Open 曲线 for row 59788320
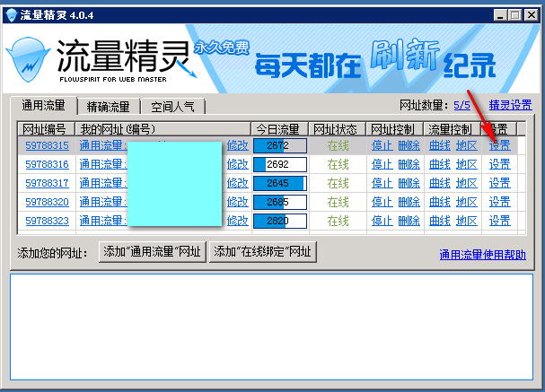The width and height of the screenshot is (545, 392). pos(440,202)
